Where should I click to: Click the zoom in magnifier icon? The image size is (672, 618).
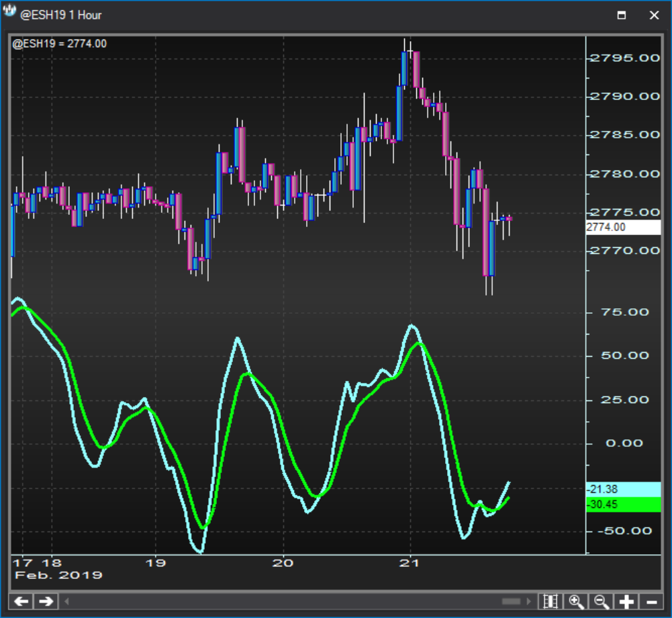576,601
